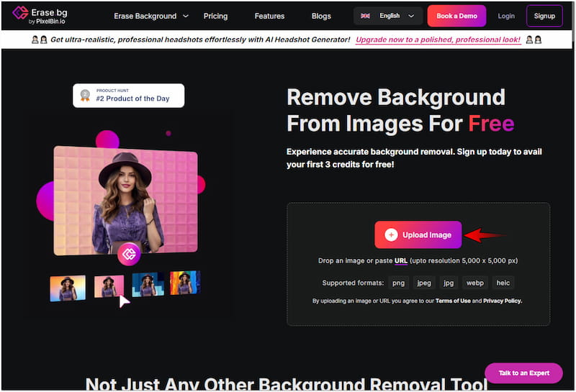Click the Talk to an Expert button

523,373
